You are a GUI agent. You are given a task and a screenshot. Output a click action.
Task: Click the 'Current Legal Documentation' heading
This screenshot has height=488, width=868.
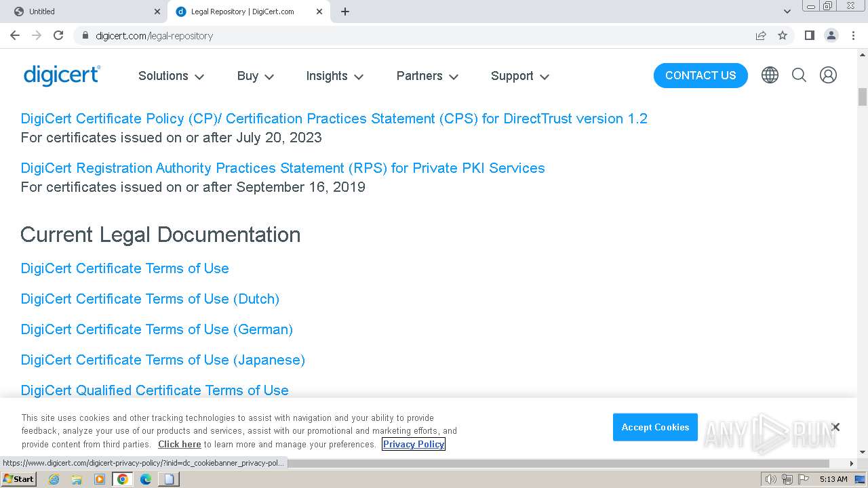(161, 235)
